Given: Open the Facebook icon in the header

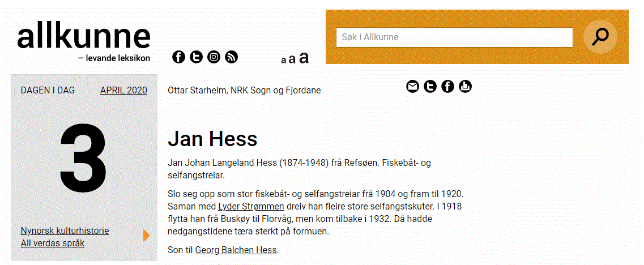Looking at the screenshot, I should pyautogui.click(x=178, y=57).
